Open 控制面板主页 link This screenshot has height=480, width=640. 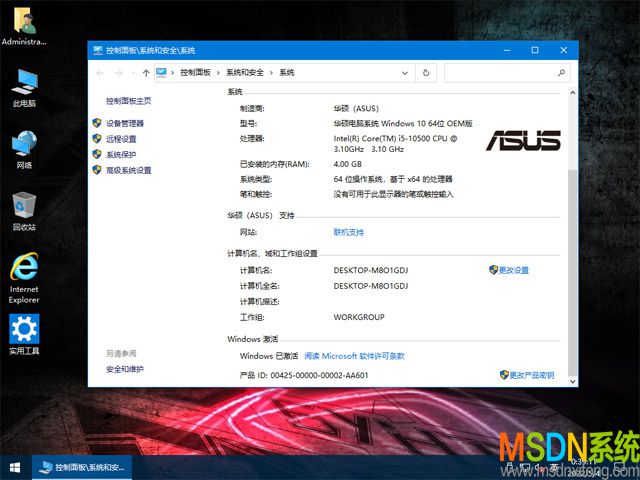(x=129, y=101)
